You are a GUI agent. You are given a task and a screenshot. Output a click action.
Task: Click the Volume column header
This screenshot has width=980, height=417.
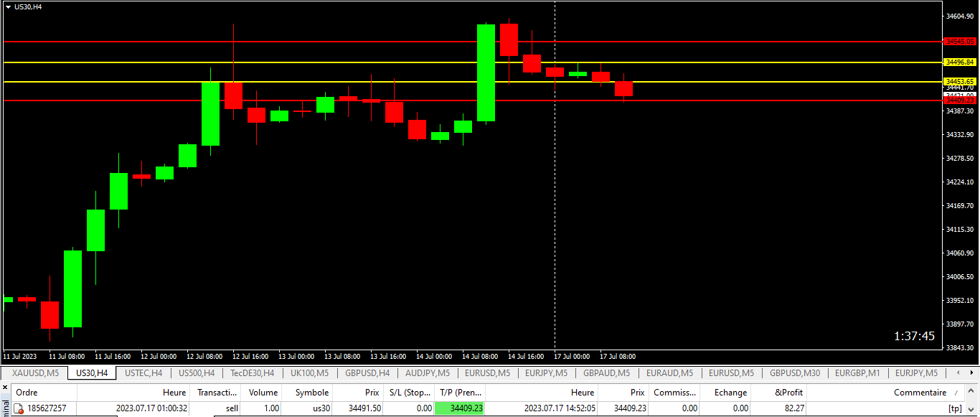263,393
